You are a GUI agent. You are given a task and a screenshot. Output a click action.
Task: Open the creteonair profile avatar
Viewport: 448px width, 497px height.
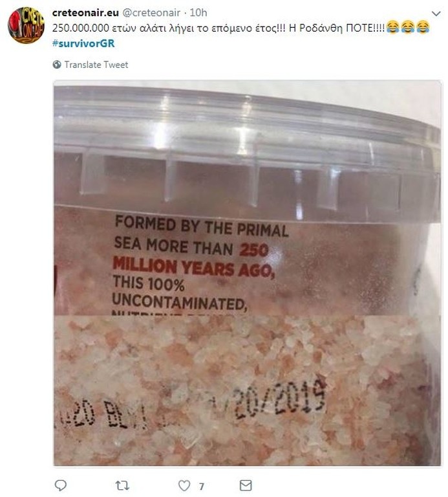pyautogui.click(x=26, y=25)
